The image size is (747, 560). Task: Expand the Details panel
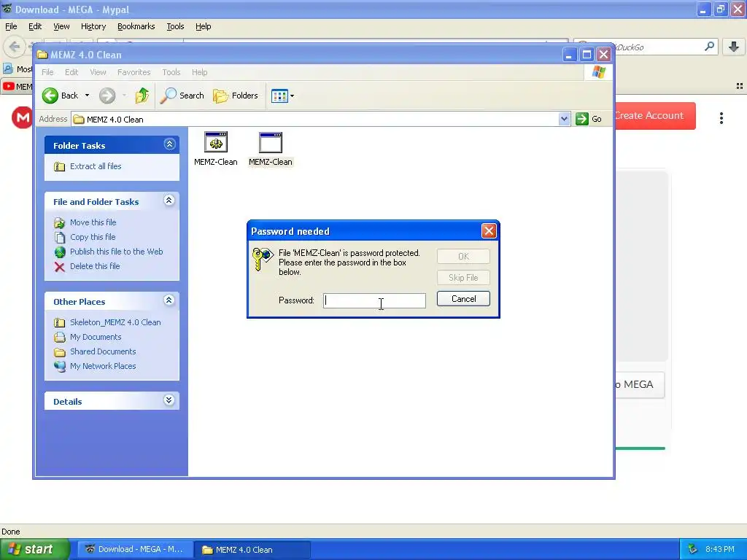pyautogui.click(x=169, y=400)
